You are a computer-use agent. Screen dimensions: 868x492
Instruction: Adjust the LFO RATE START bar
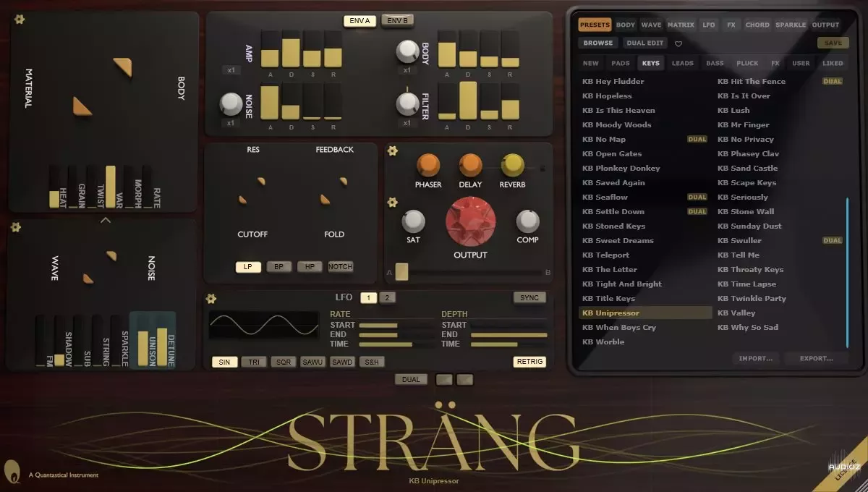point(396,325)
